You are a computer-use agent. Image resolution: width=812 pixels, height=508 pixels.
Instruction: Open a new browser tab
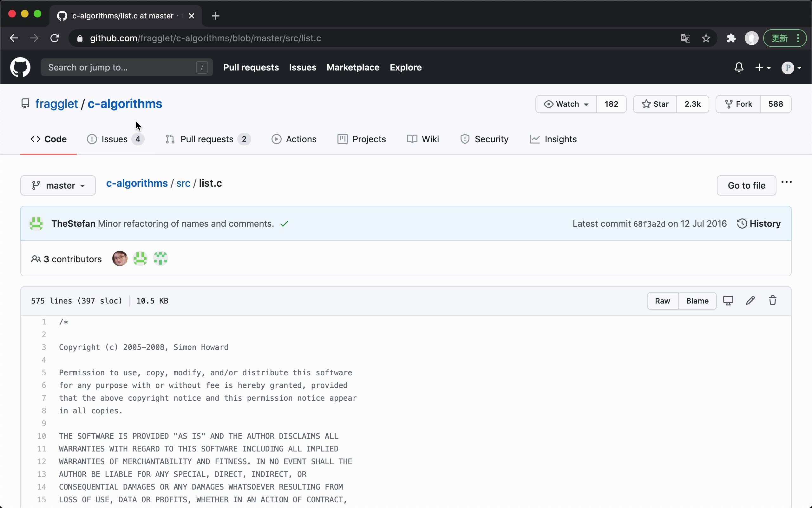click(x=216, y=16)
